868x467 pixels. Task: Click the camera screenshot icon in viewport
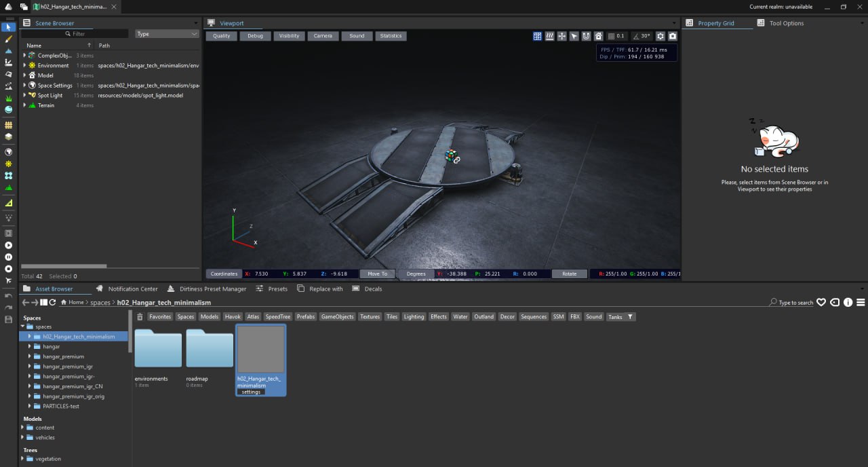coord(673,36)
